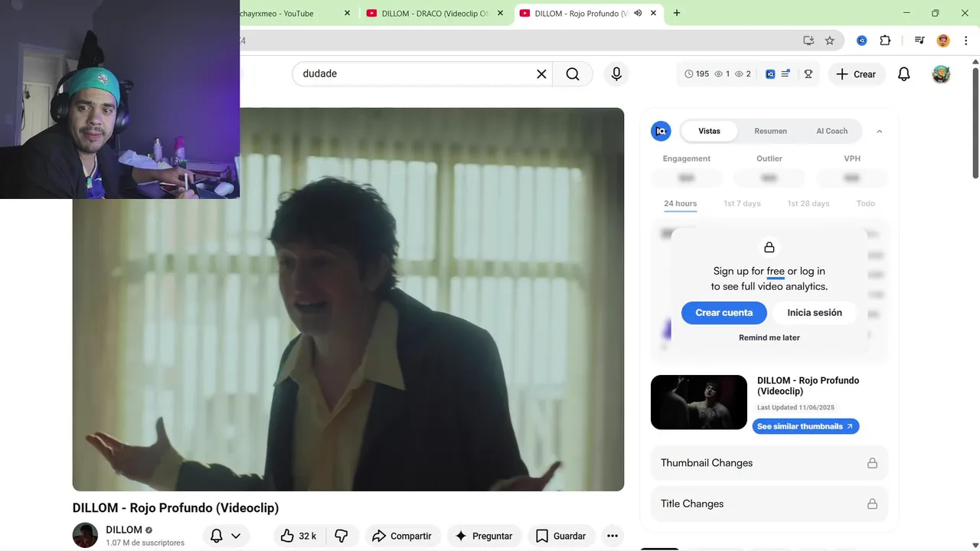980x551 pixels.
Task: Click the Rojo Profundo thumbnail in VidIQ panel
Action: pyautogui.click(x=698, y=402)
